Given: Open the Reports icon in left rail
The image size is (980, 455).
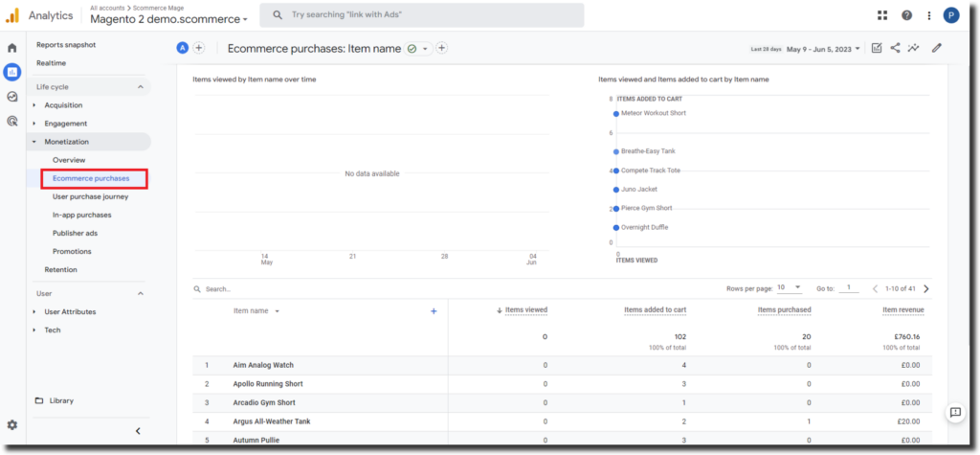Looking at the screenshot, I should (x=11, y=72).
